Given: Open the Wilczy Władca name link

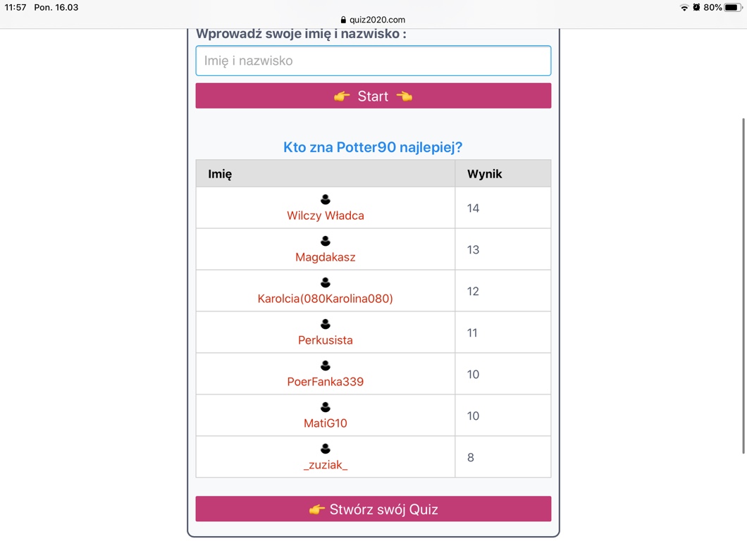Looking at the screenshot, I should point(326,216).
